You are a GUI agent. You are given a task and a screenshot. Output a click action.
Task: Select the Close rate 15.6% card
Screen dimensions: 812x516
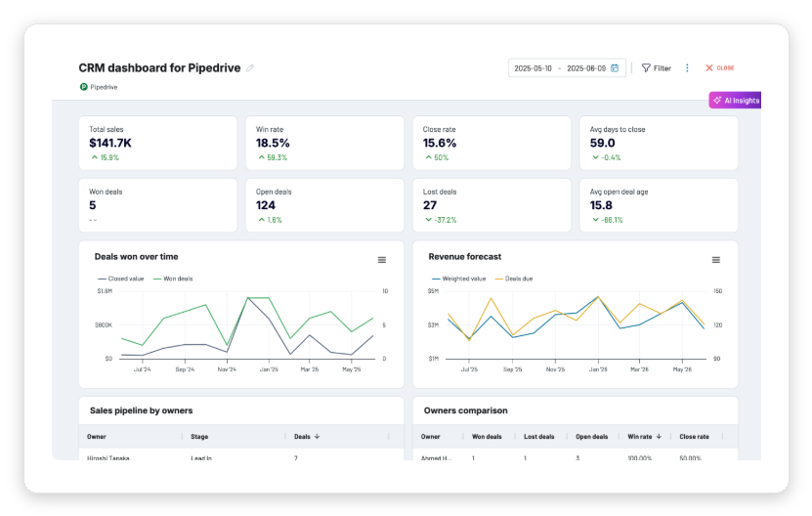click(x=491, y=143)
